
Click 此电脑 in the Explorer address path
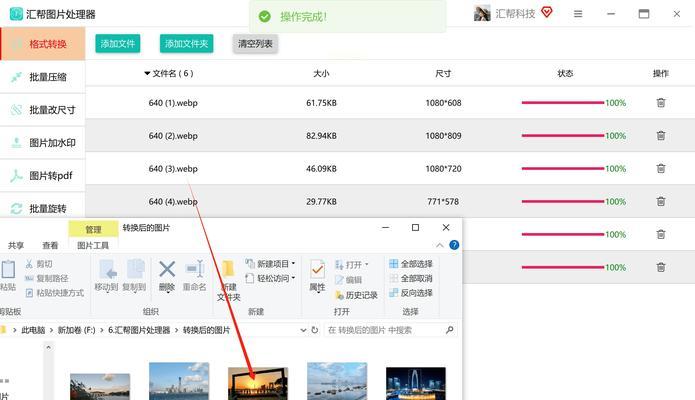pyautogui.click(x=33, y=330)
